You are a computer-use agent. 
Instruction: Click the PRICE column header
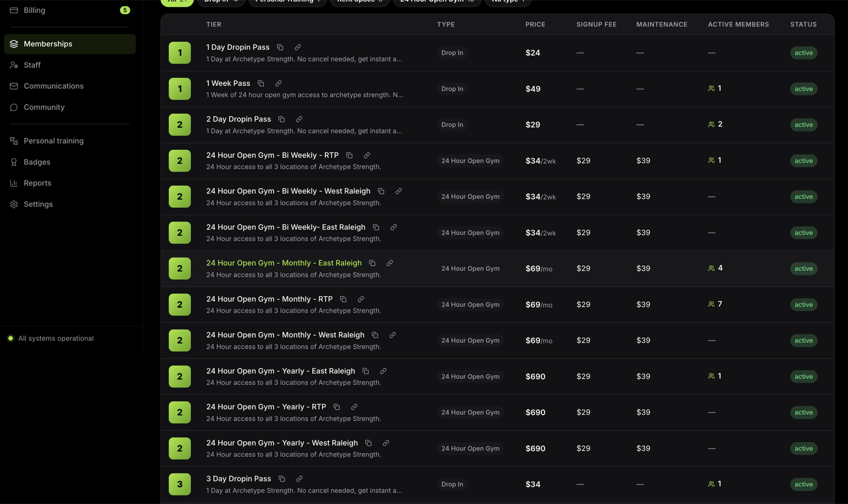[535, 24]
